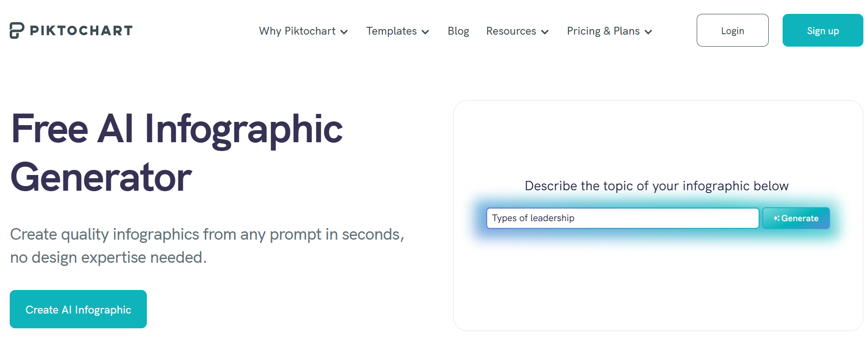Select Pricing & Plans in the navigation
Viewport: 868px width, 344px height.
click(x=603, y=31)
